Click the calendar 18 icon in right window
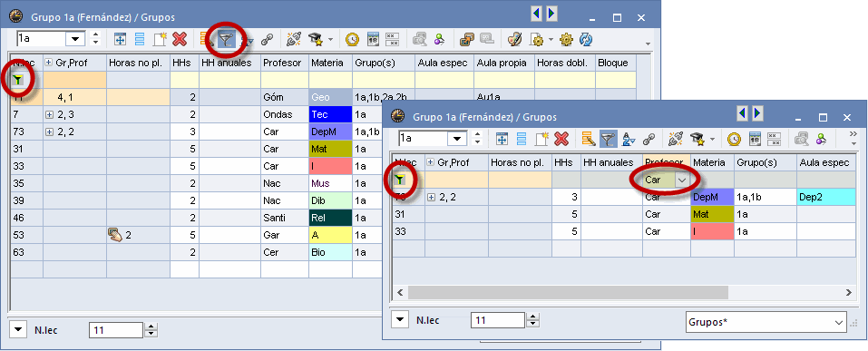The image size is (868, 351). [754, 139]
